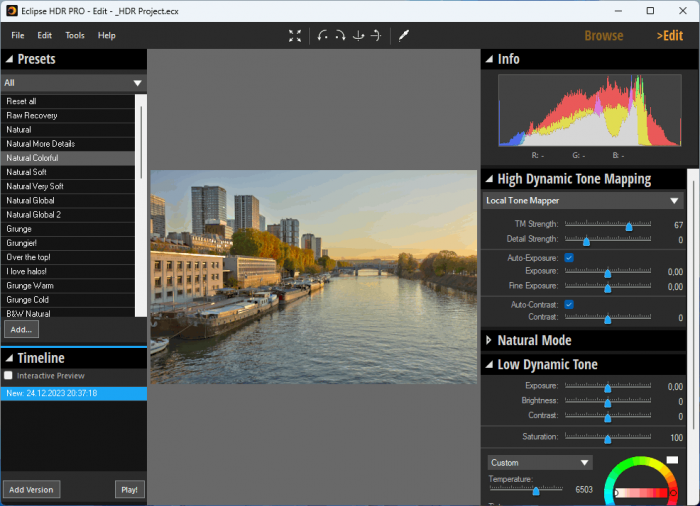Screen dimensions: 700x506
Task: Click the TM Strength slider handle
Action: [x=629, y=225]
